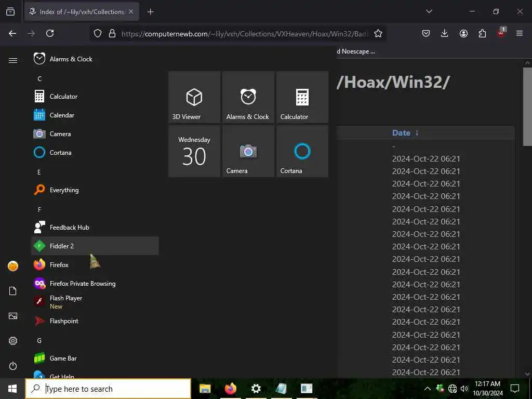Open Firefox from the app list
The height and width of the screenshot is (399, 532).
tap(95, 264)
